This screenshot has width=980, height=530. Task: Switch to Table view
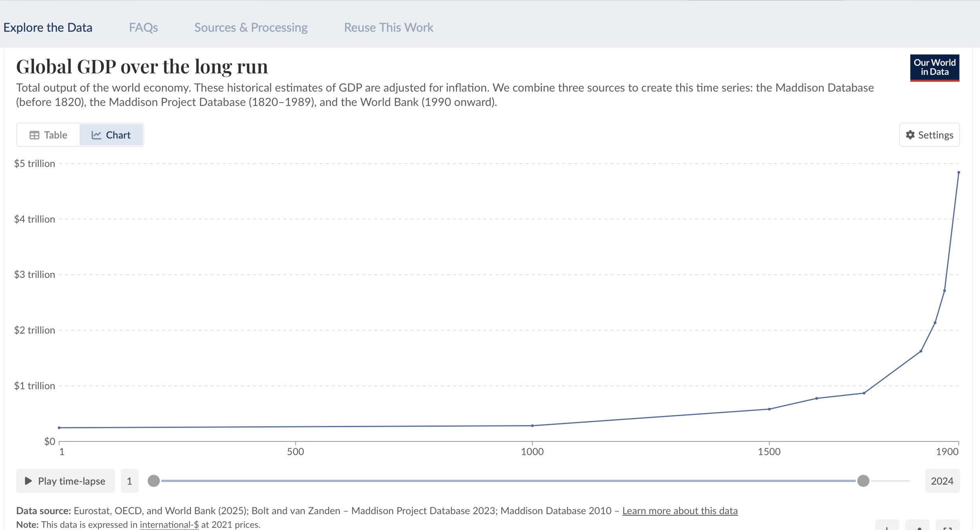pyautogui.click(x=48, y=135)
